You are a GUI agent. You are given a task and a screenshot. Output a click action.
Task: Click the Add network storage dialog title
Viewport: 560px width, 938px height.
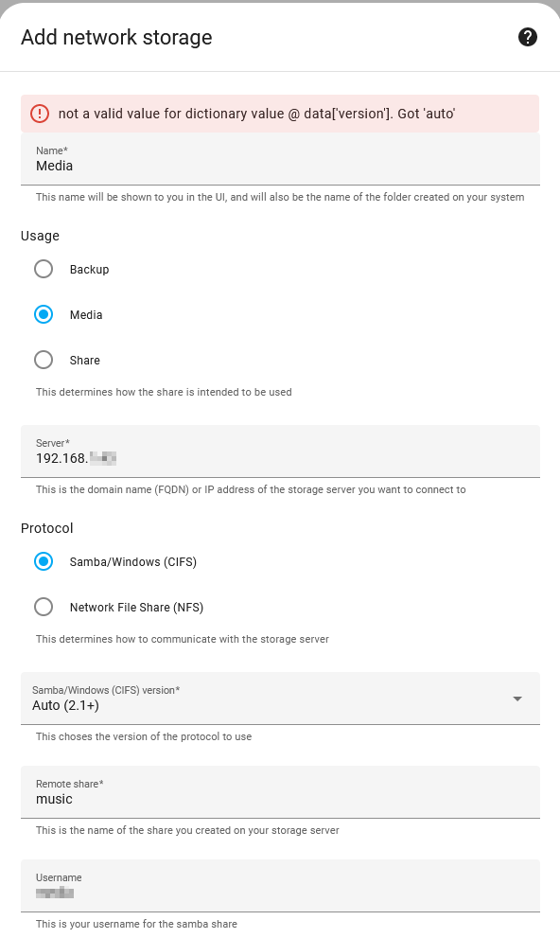115,37
